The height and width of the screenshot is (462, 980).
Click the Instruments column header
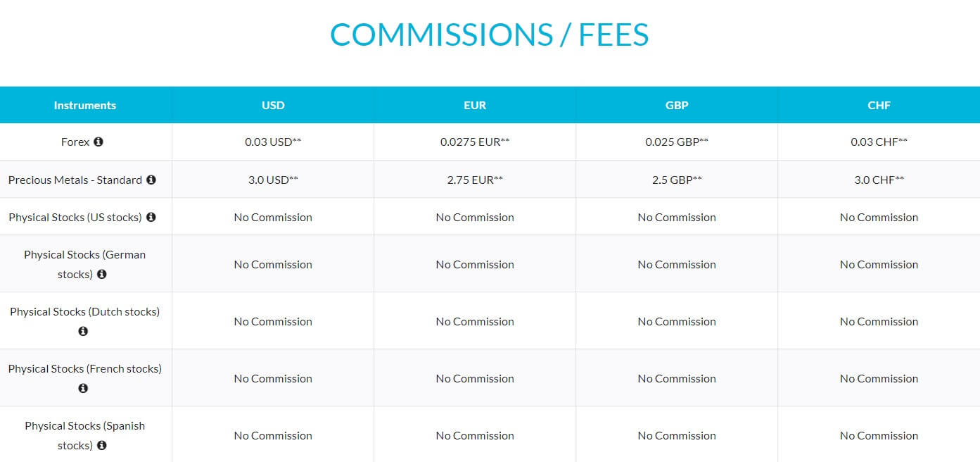(85, 105)
